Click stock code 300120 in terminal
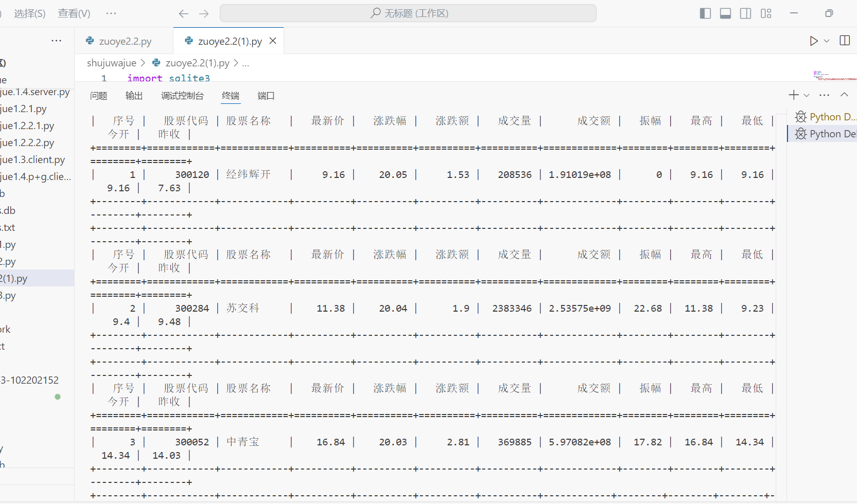The image size is (857, 504). pos(192,175)
